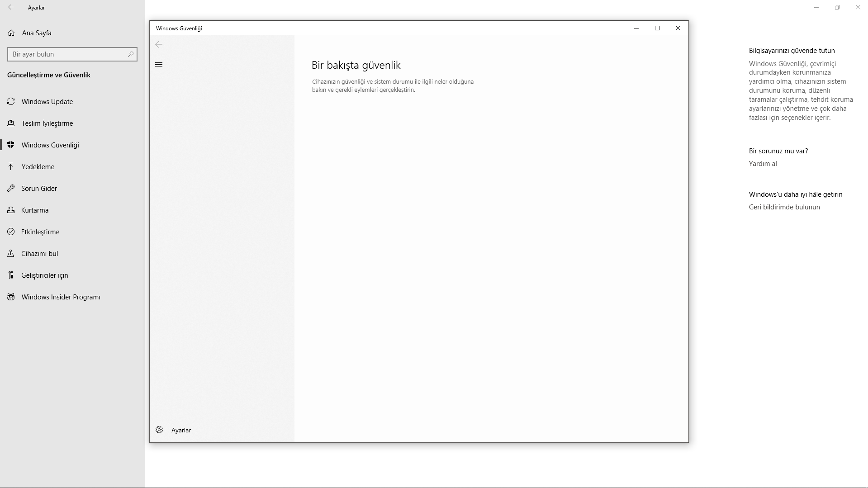Click the Geliştiriciler için tools icon
This screenshot has width=868, height=488.
coord(11,275)
